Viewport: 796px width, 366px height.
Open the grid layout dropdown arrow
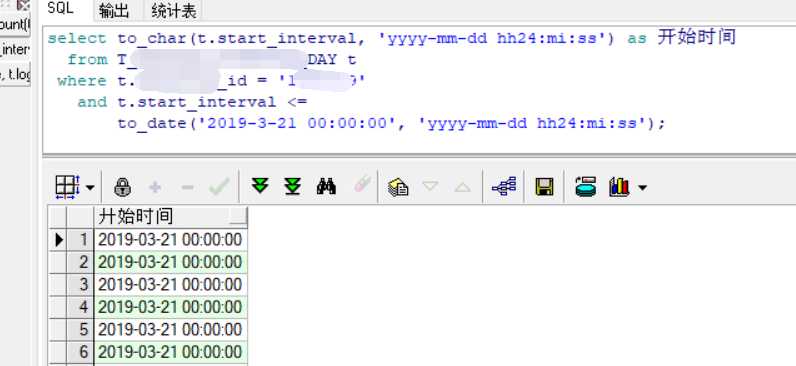click(x=90, y=187)
